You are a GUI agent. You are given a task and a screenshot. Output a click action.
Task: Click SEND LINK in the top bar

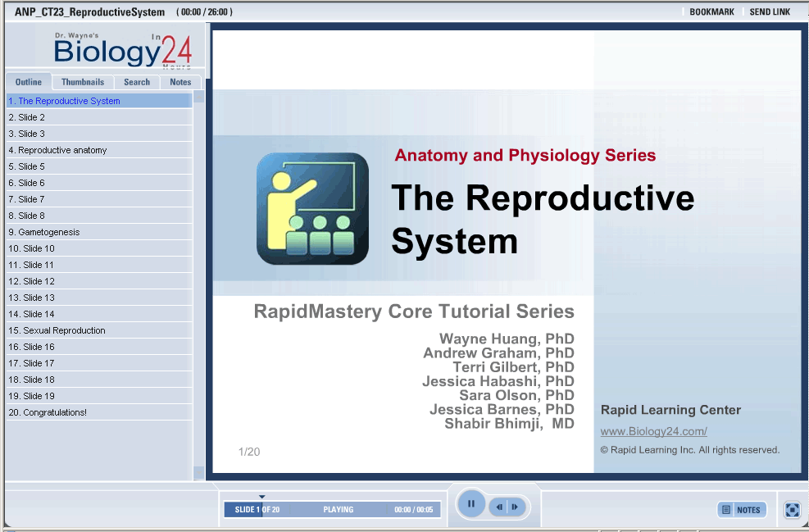click(770, 12)
